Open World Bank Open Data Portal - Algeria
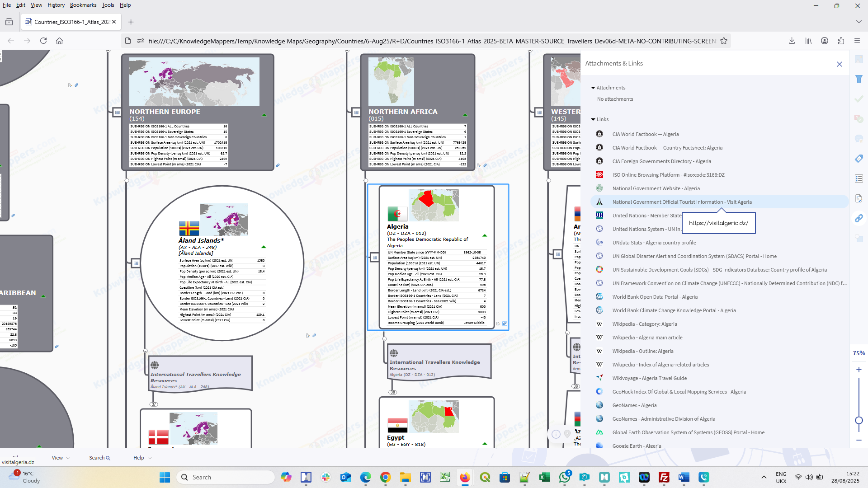Image resolution: width=868 pixels, height=488 pixels. [x=655, y=297]
